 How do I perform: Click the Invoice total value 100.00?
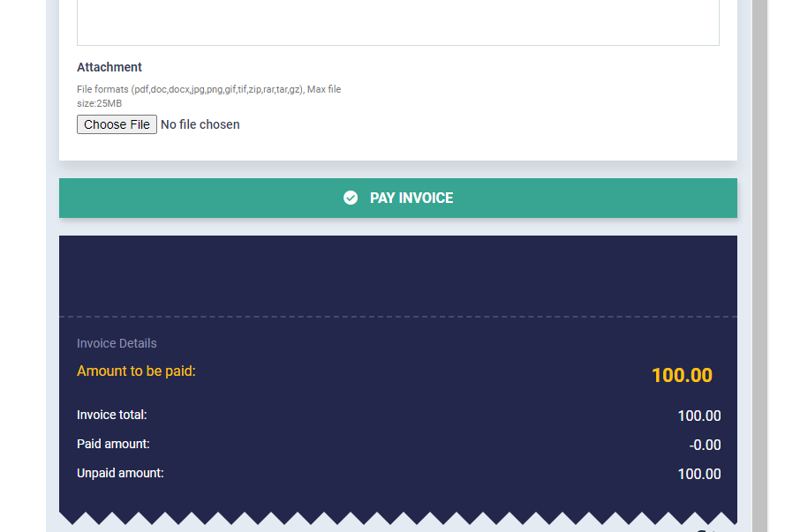pyautogui.click(x=699, y=416)
